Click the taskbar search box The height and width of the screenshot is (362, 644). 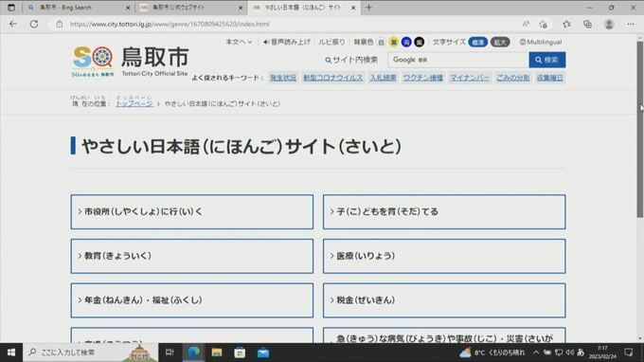point(90,353)
